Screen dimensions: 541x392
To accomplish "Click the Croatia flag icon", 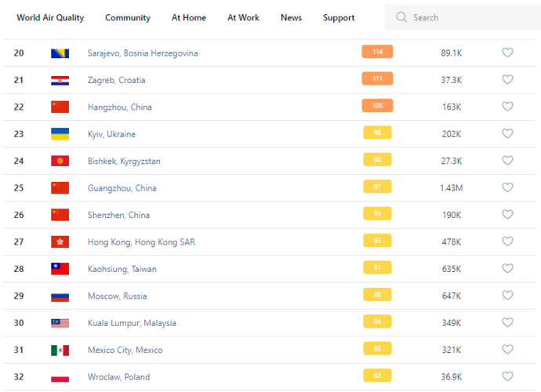I will click(60, 80).
